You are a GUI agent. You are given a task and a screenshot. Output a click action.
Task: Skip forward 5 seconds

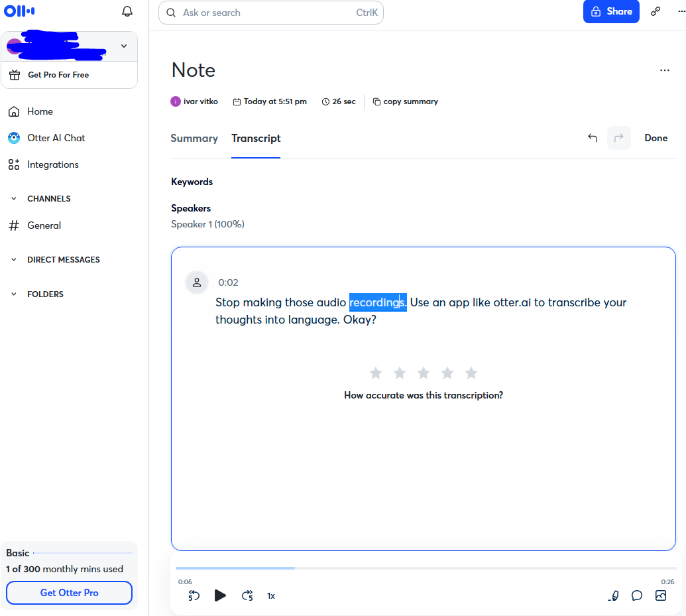[x=247, y=596]
